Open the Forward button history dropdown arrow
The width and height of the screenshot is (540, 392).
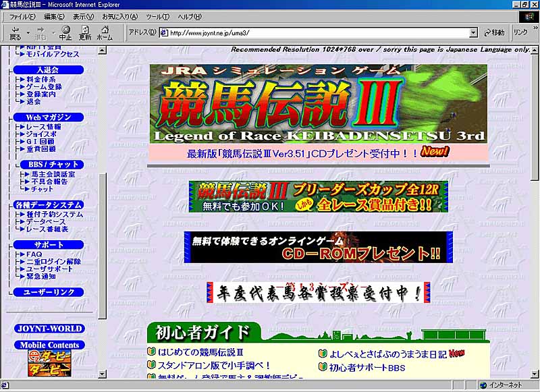pyautogui.click(x=53, y=33)
